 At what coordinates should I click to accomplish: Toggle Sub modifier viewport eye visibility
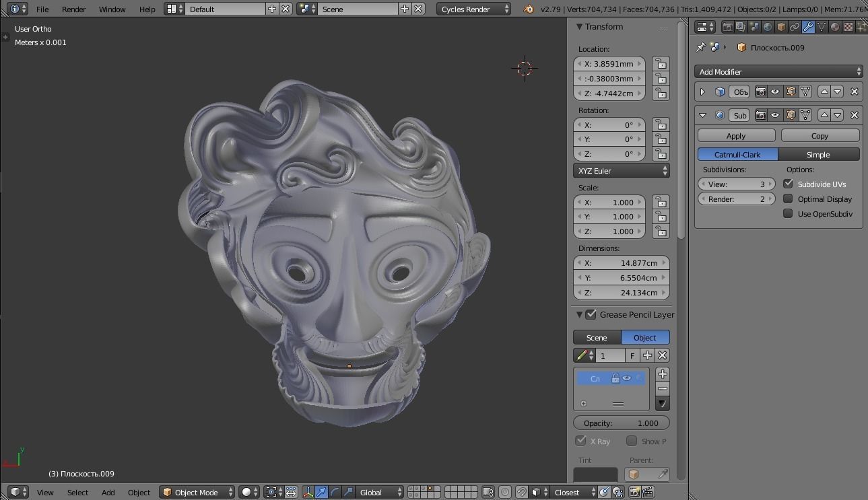coord(775,115)
